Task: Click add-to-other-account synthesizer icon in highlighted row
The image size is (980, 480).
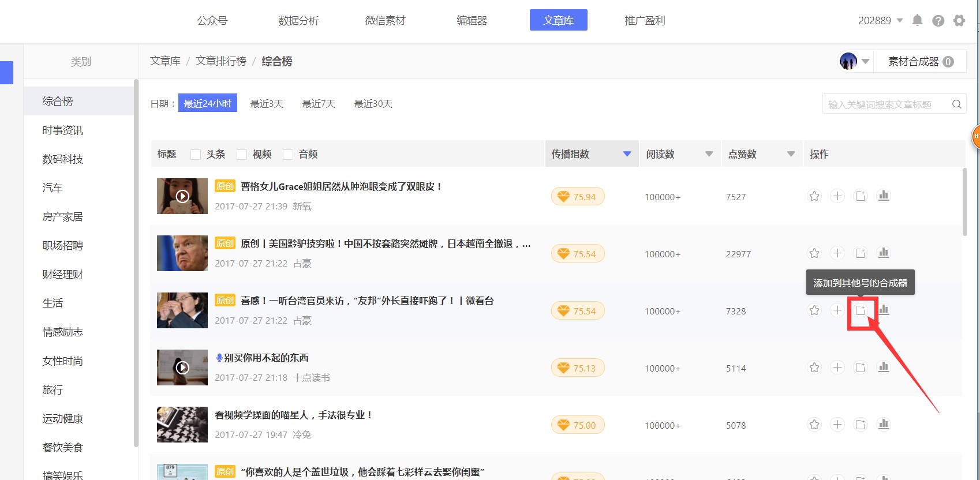Action: click(861, 310)
